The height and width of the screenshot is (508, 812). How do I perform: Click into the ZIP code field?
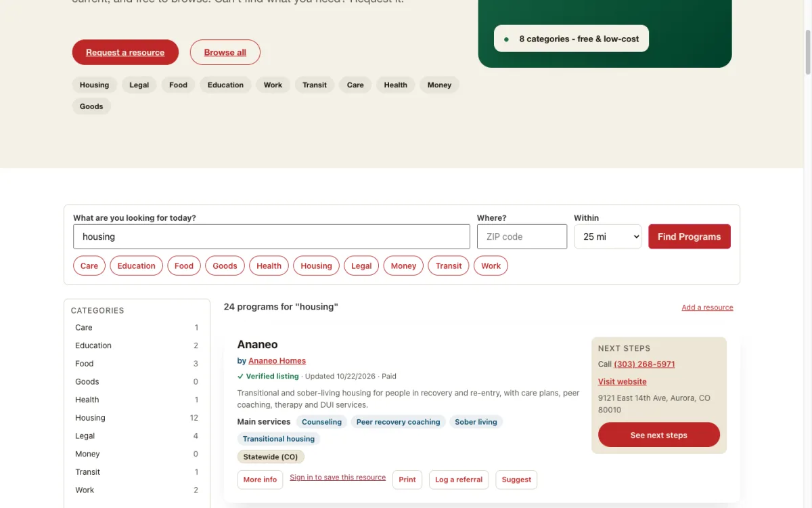point(522,236)
